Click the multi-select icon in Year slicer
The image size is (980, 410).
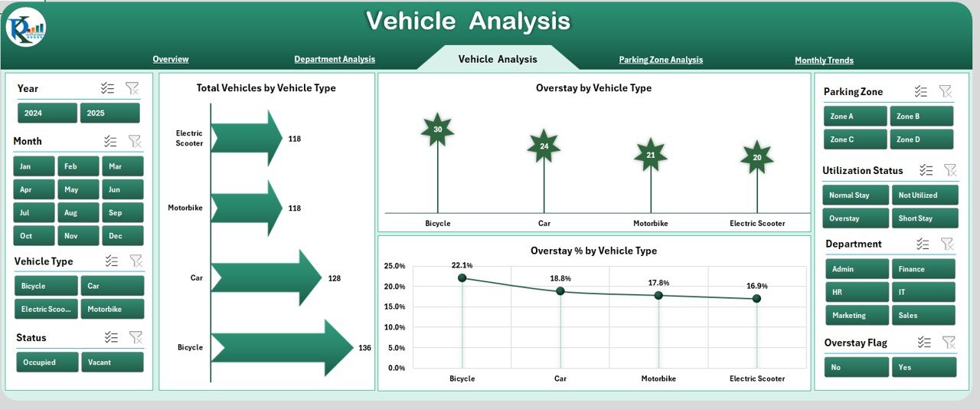click(x=107, y=89)
